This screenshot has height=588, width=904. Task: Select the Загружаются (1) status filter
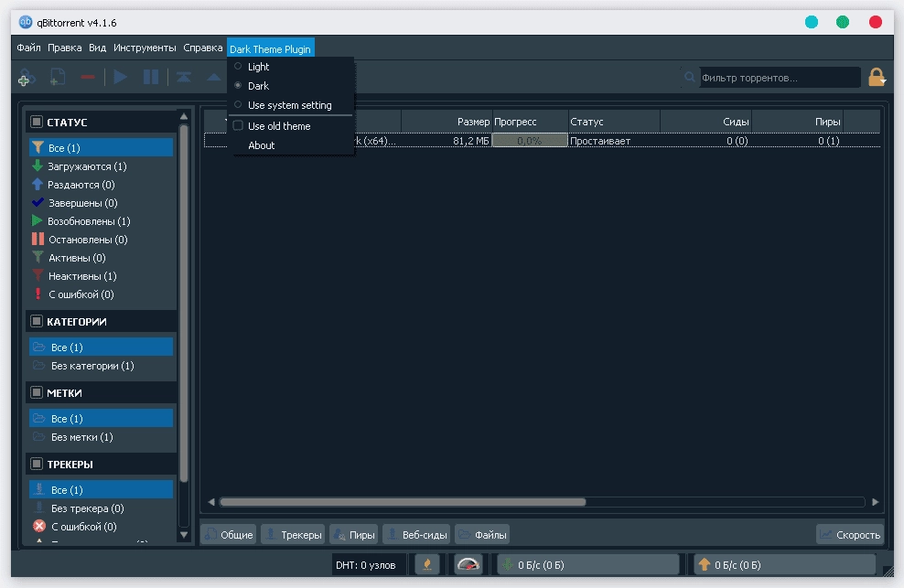click(102, 166)
